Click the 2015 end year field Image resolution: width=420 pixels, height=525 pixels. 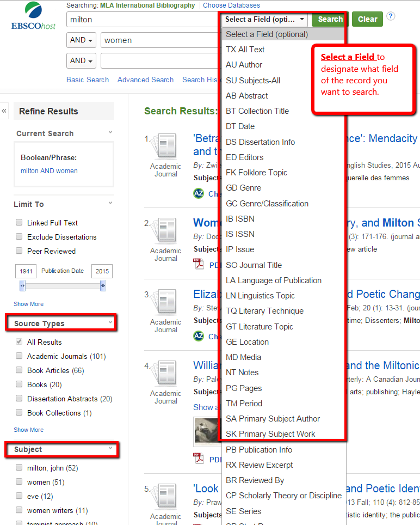tap(102, 271)
